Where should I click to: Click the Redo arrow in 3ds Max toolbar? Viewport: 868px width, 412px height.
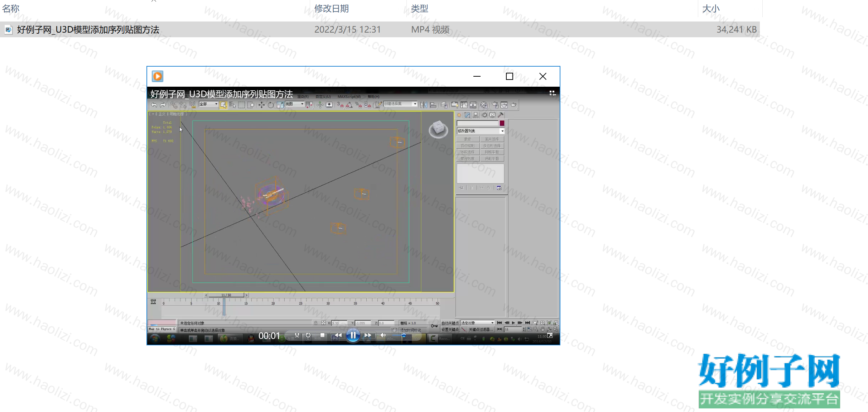tap(163, 105)
